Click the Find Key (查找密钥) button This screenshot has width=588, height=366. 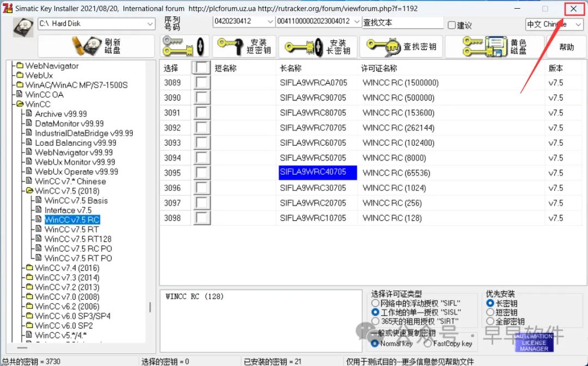point(401,46)
